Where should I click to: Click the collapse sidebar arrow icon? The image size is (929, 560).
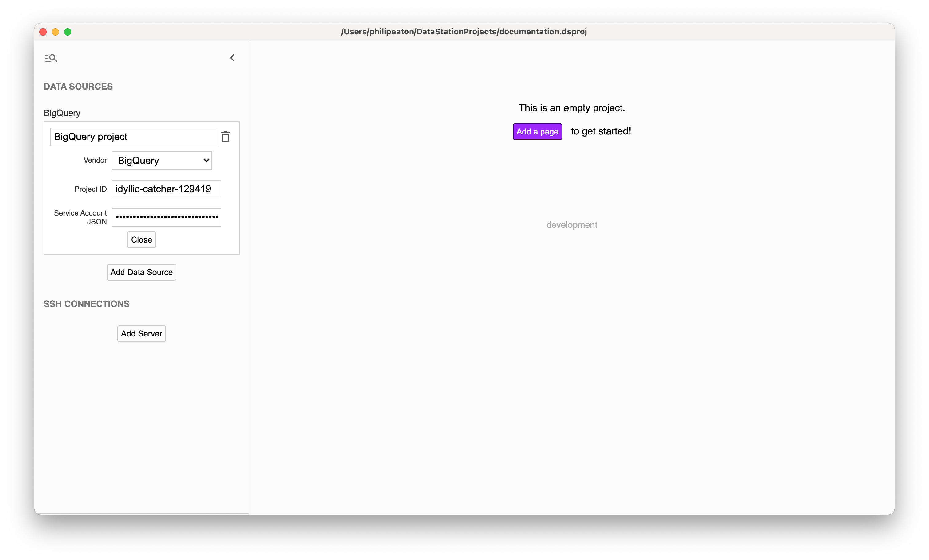click(x=232, y=58)
